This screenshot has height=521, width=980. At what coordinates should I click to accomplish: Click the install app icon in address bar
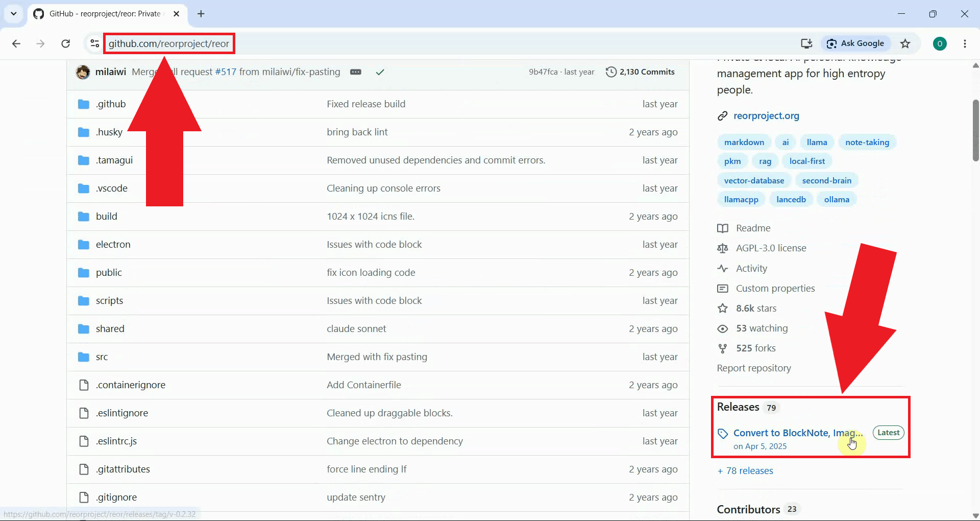tap(806, 43)
